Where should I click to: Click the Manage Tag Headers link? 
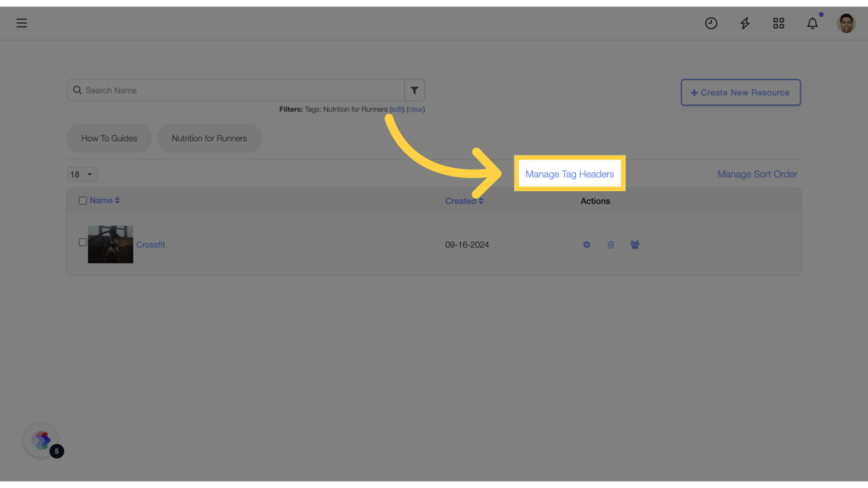click(569, 173)
